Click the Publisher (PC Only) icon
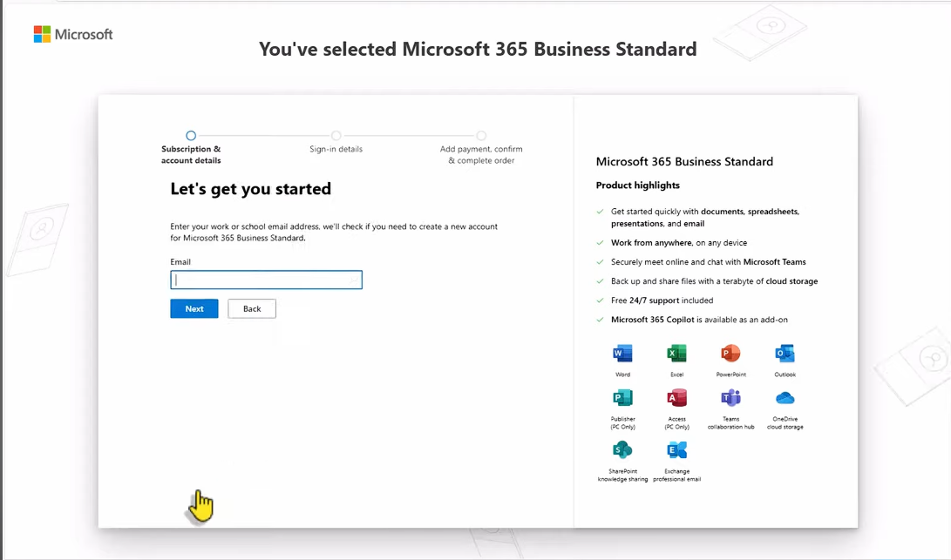 point(622,398)
